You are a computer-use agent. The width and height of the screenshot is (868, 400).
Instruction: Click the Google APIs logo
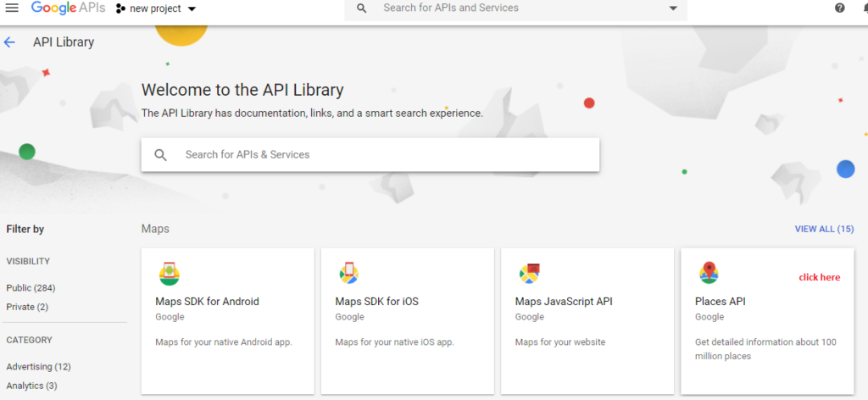click(x=68, y=8)
